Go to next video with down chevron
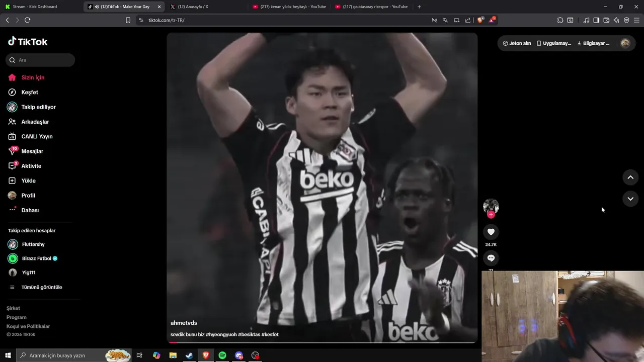Image resolution: width=644 pixels, height=362 pixels. point(630,199)
